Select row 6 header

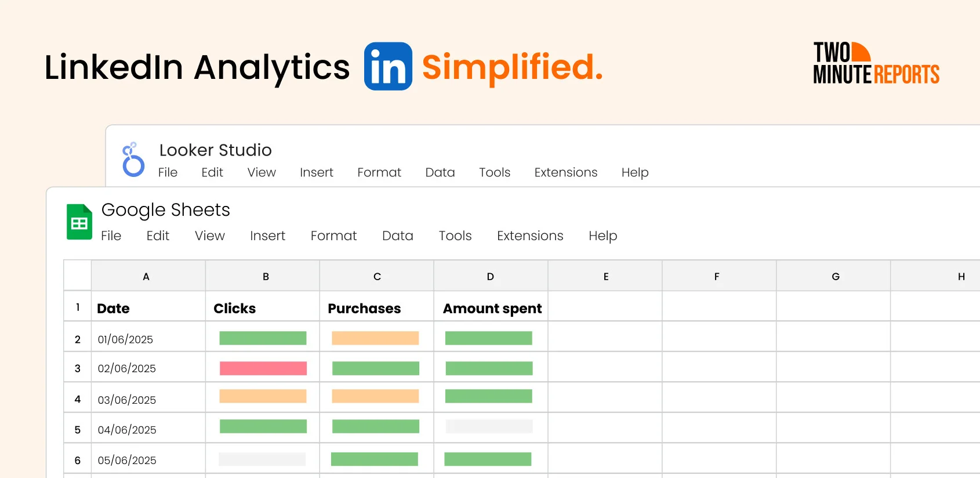tap(77, 459)
